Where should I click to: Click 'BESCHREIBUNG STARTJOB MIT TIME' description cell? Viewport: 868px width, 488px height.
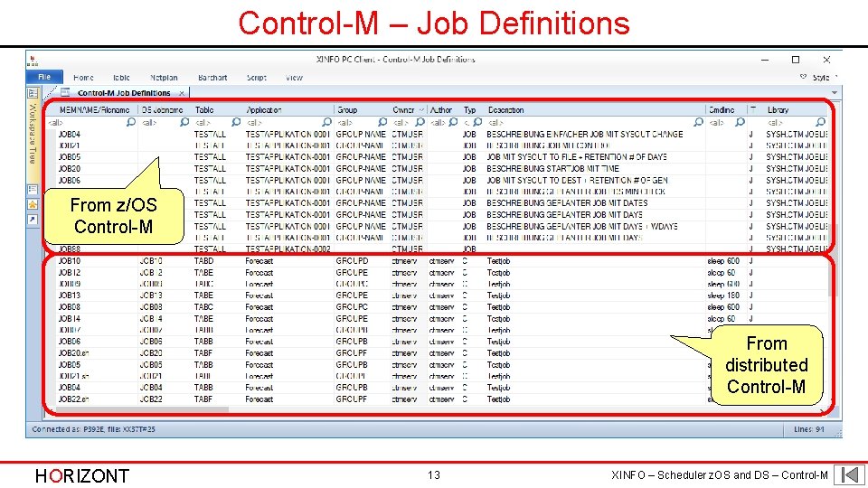click(x=552, y=169)
